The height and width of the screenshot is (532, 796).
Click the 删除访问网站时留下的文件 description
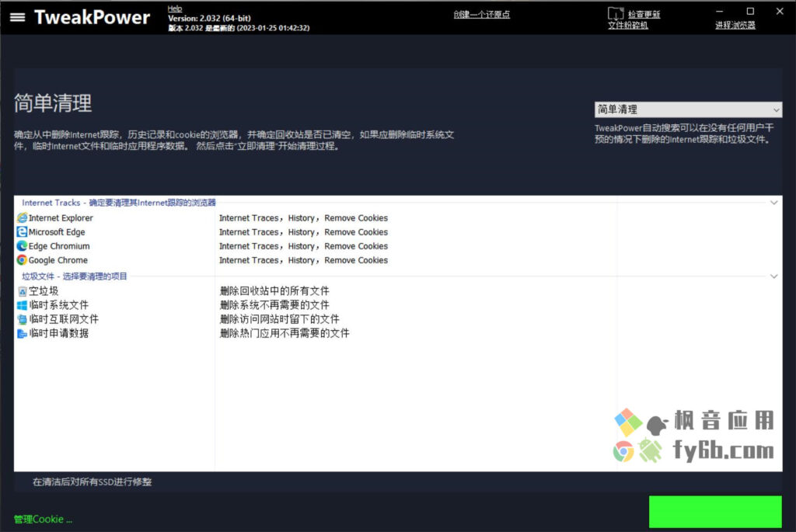point(280,319)
